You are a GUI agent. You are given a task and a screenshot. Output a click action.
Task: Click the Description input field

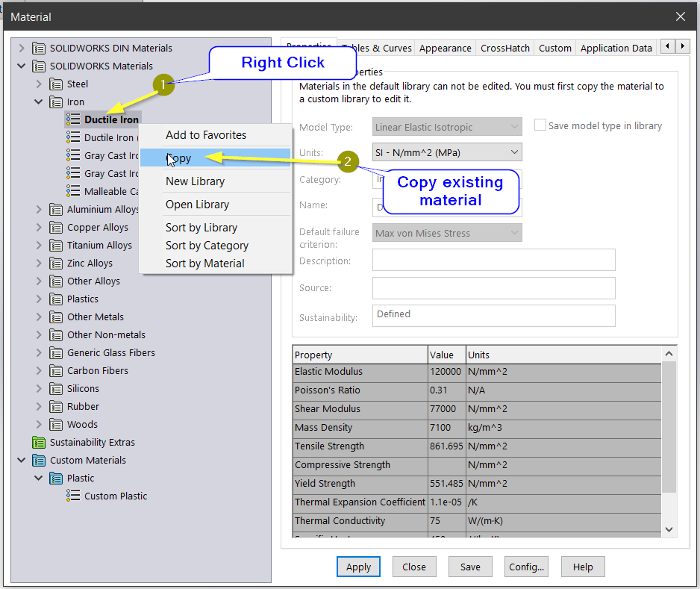[x=493, y=261]
